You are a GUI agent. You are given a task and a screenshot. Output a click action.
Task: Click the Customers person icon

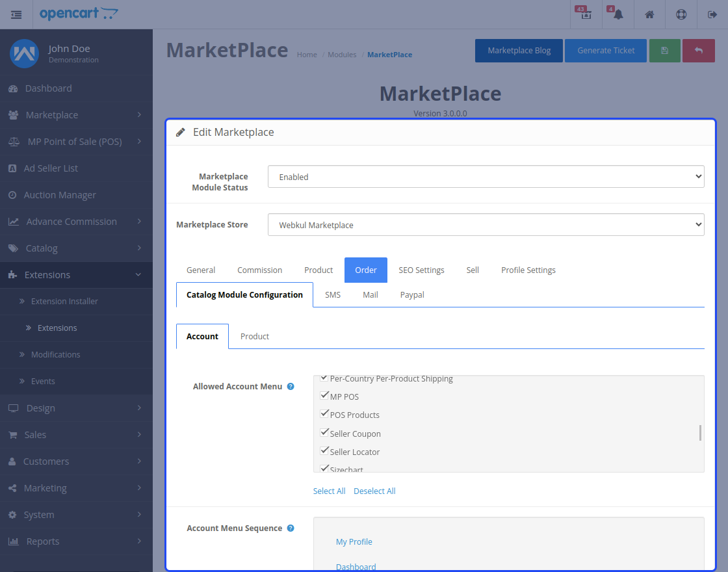tap(12, 461)
